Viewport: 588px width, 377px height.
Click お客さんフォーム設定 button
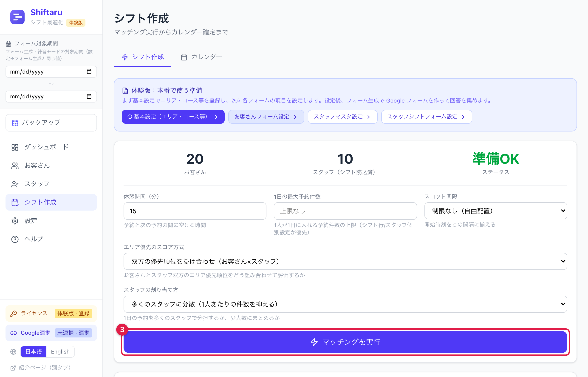[x=266, y=117]
